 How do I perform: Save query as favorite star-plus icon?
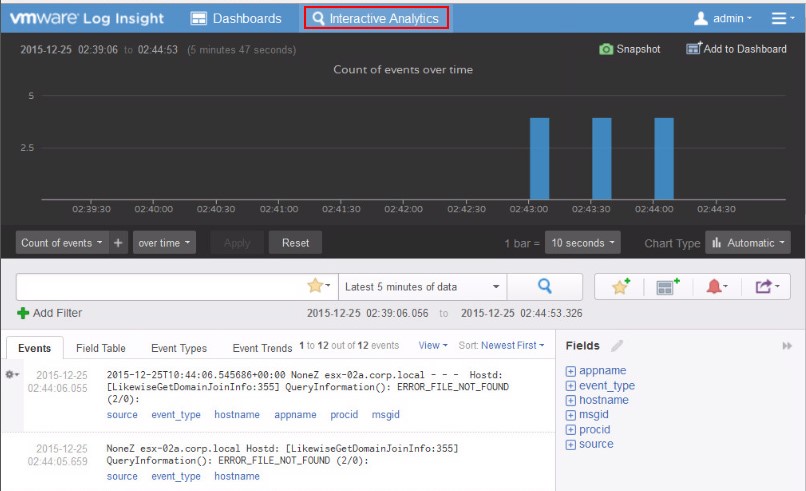(x=620, y=286)
